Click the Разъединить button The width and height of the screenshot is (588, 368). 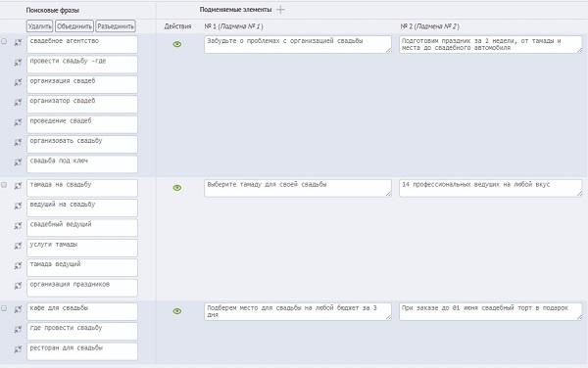tap(116, 26)
